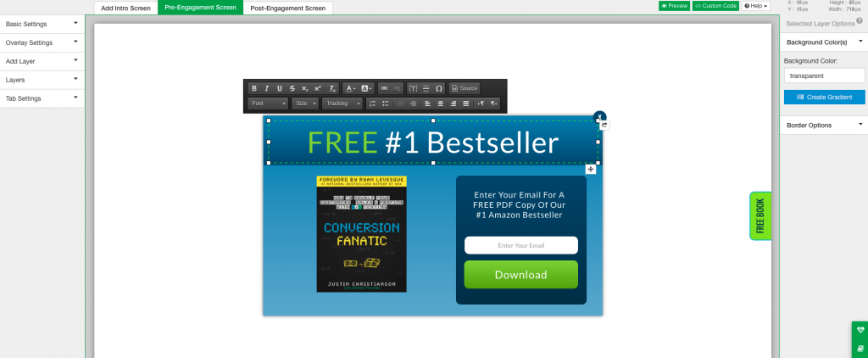
Task: Set text direction right to left
Action: (x=494, y=103)
